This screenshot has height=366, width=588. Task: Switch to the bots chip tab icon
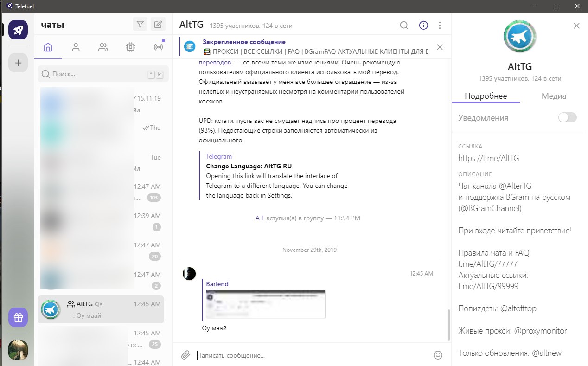click(x=130, y=47)
